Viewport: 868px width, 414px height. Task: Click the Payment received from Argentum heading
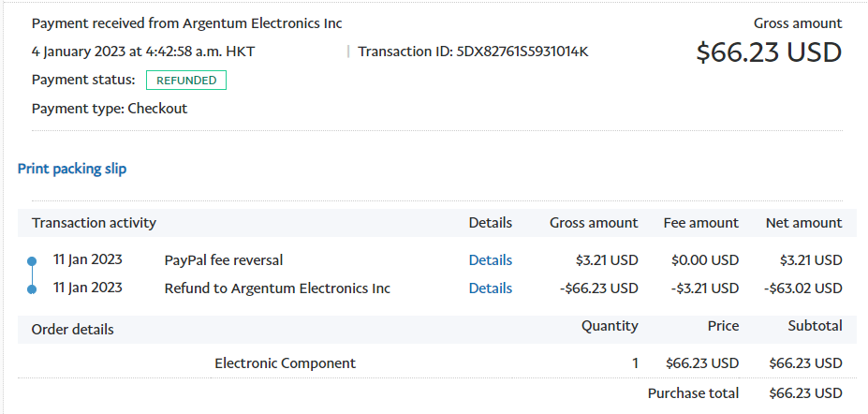click(187, 23)
